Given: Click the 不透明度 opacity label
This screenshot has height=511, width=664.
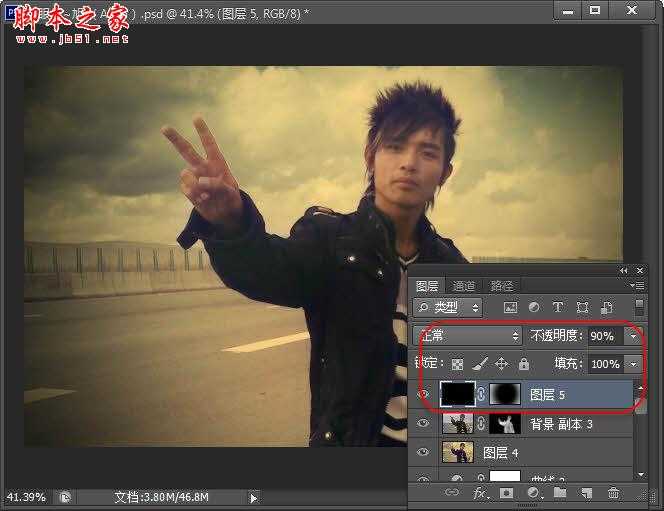Looking at the screenshot, I should click(556, 336).
